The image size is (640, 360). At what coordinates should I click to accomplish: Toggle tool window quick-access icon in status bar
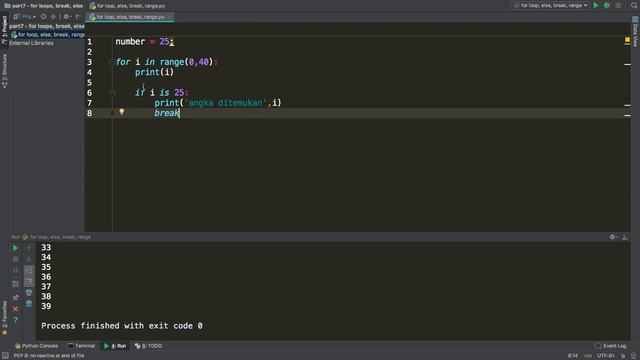[x=5, y=356]
